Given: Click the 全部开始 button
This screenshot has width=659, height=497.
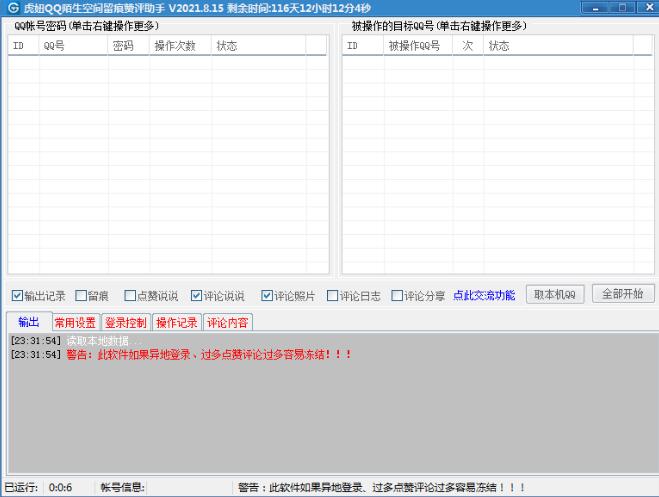Looking at the screenshot, I should click(x=623, y=294).
